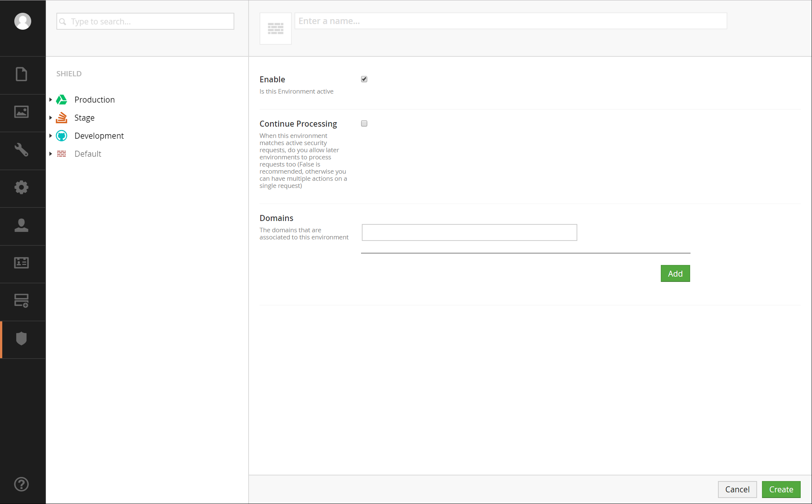Click the Default firewall icon
812x504 pixels.
click(62, 154)
